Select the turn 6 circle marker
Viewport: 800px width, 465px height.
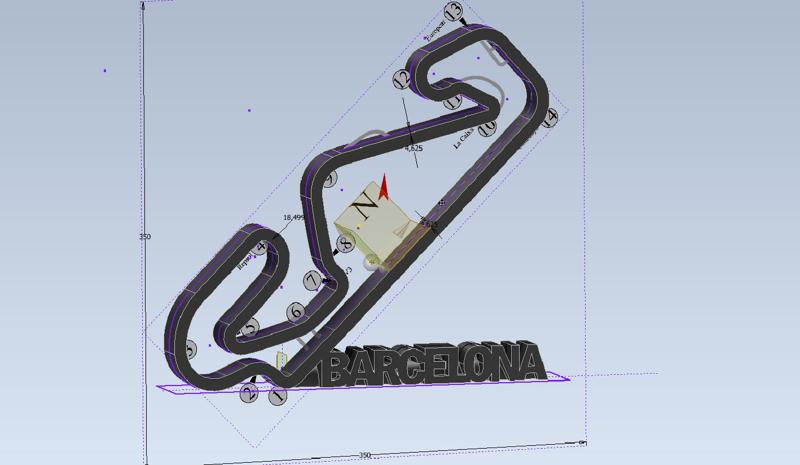click(296, 311)
